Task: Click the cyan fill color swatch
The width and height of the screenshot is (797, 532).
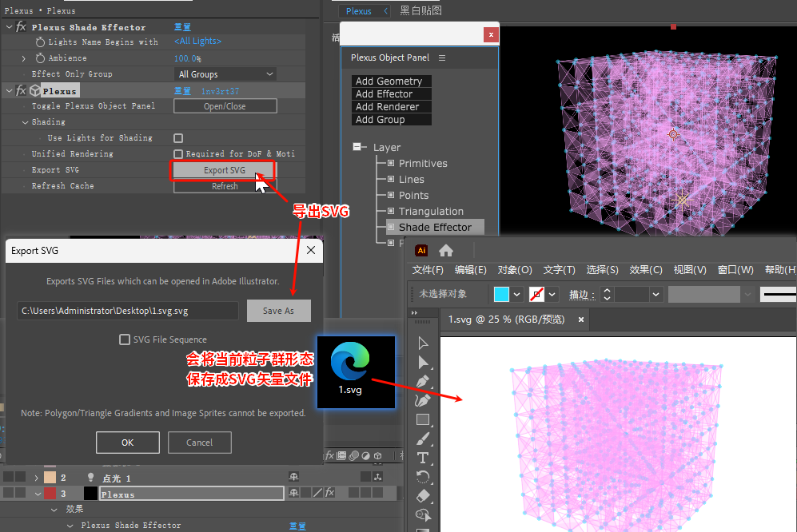Action: [502, 294]
